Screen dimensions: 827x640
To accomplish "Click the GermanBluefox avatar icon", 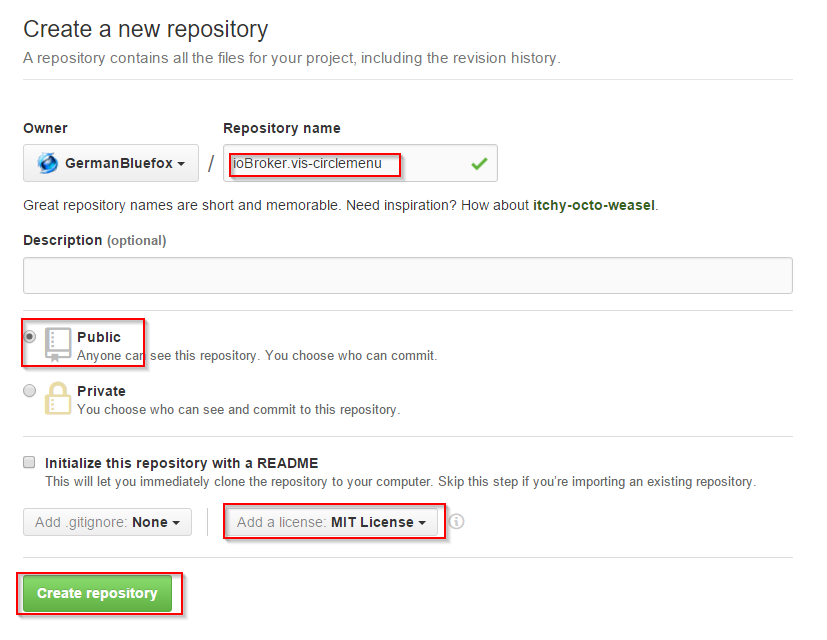I will click(47, 163).
